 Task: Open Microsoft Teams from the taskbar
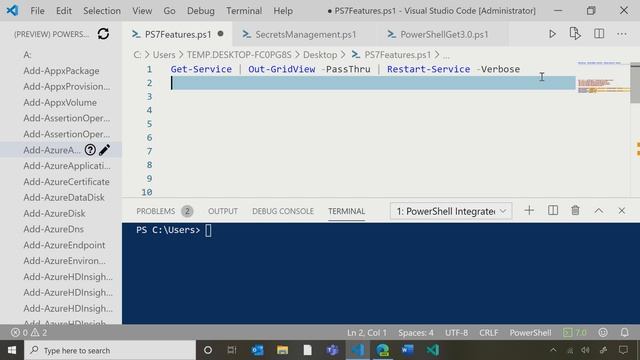[x=332, y=350]
